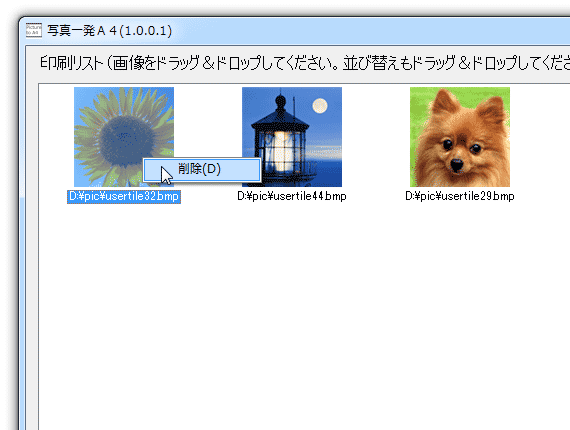Image resolution: width=570 pixels, height=430 pixels.
Task: Select the Pomeranian dog thumbnail
Action: tap(460, 137)
